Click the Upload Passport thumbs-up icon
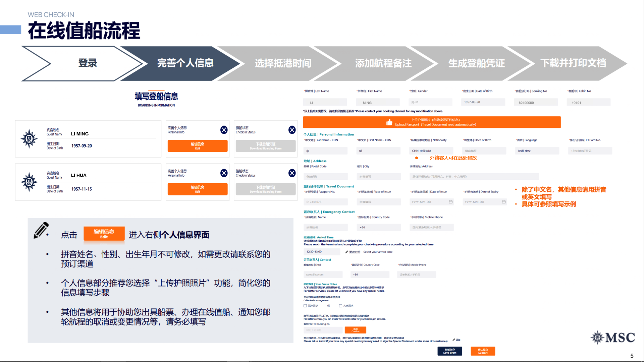Image resolution: width=644 pixels, height=362 pixels. (x=389, y=122)
